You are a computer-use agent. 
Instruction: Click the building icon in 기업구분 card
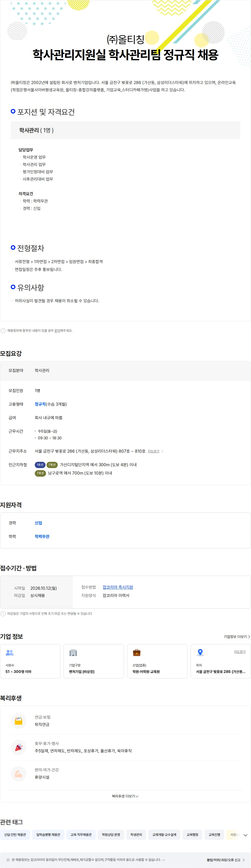[x=73, y=653]
